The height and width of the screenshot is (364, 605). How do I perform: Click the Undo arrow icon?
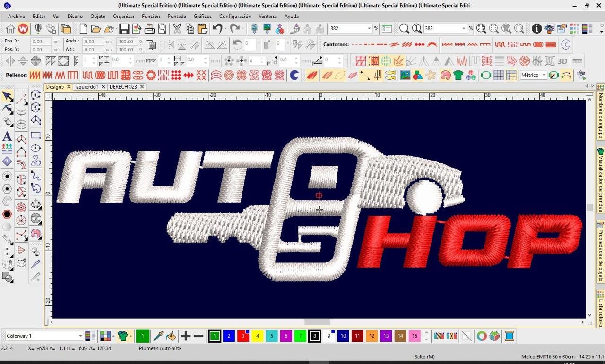[217, 29]
